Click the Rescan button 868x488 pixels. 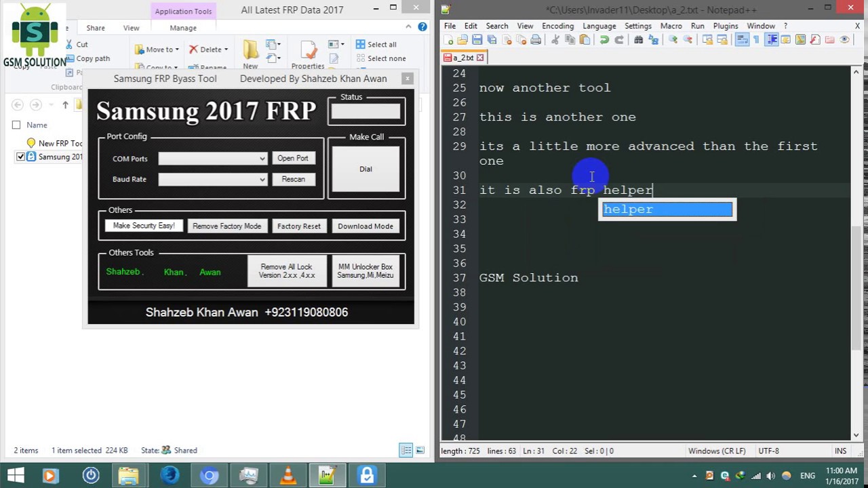click(293, 179)
